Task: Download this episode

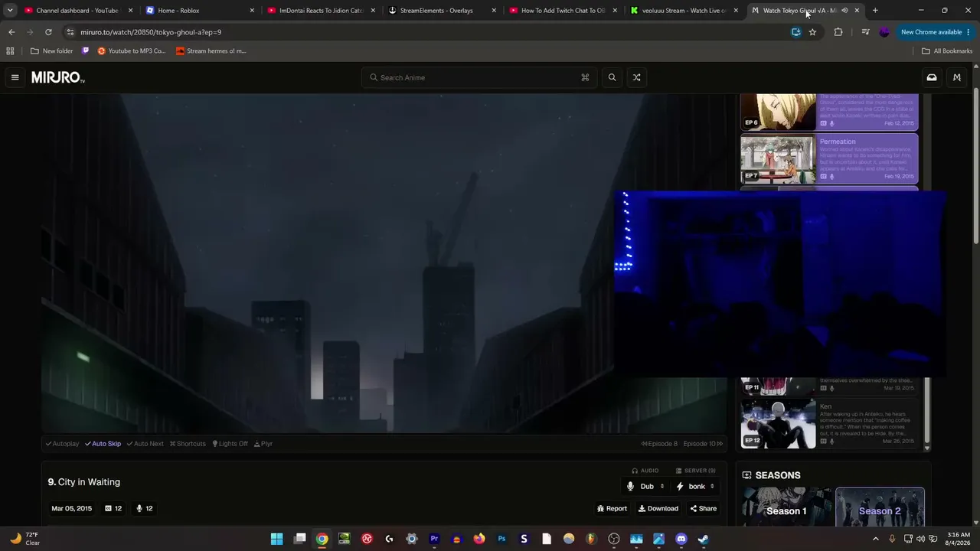Action: 658,509
